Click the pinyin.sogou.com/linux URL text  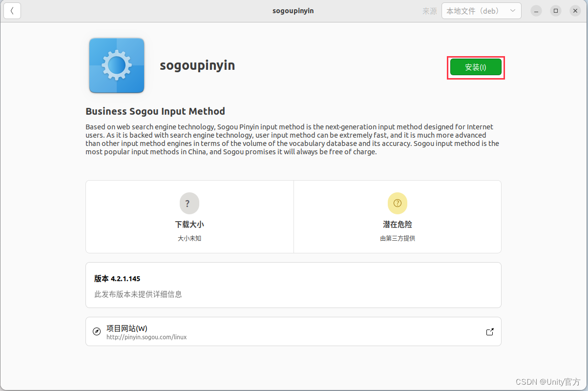[x=147, y=337]
